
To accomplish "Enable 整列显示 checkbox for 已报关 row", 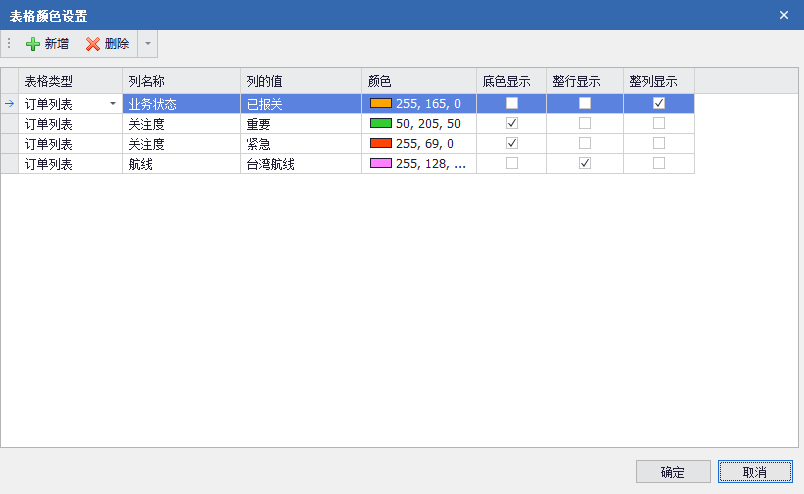I will 658,103.
